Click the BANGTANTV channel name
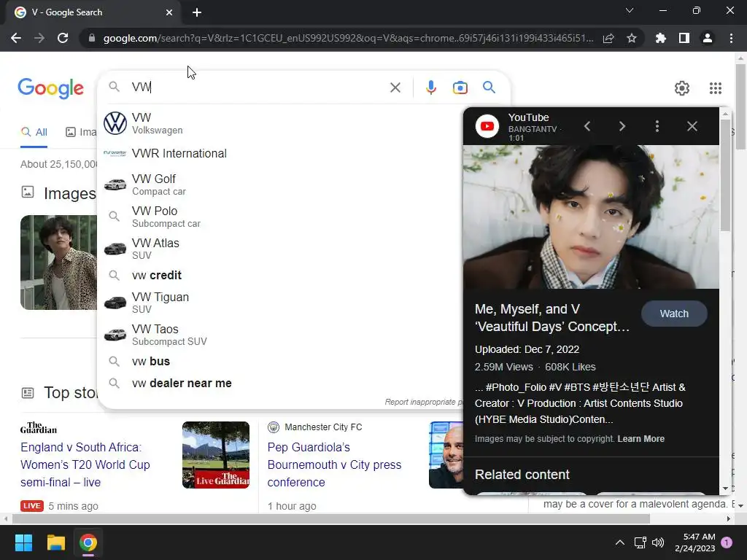The image size is (747, 560). pos(532,129)
